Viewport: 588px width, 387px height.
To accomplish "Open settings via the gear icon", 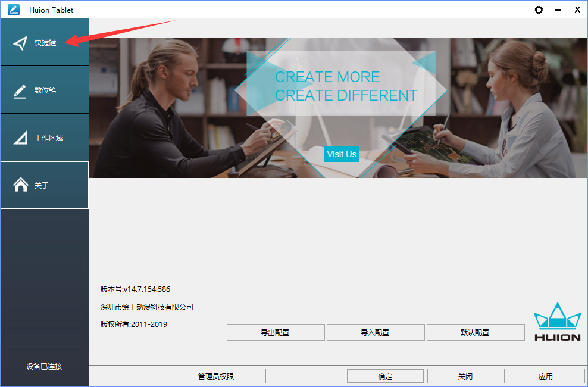I will (x=539, y=10).
